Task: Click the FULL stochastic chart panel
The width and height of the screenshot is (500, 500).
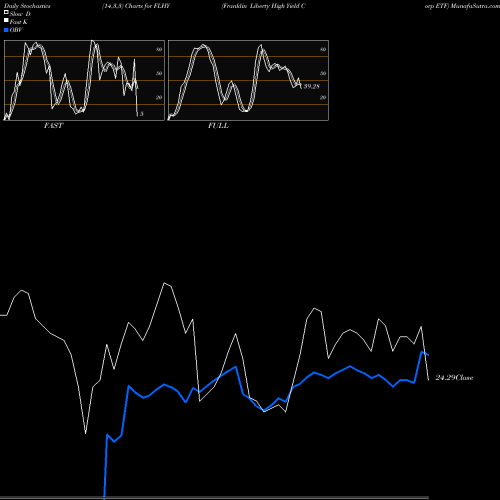Action: pos(248,80)
